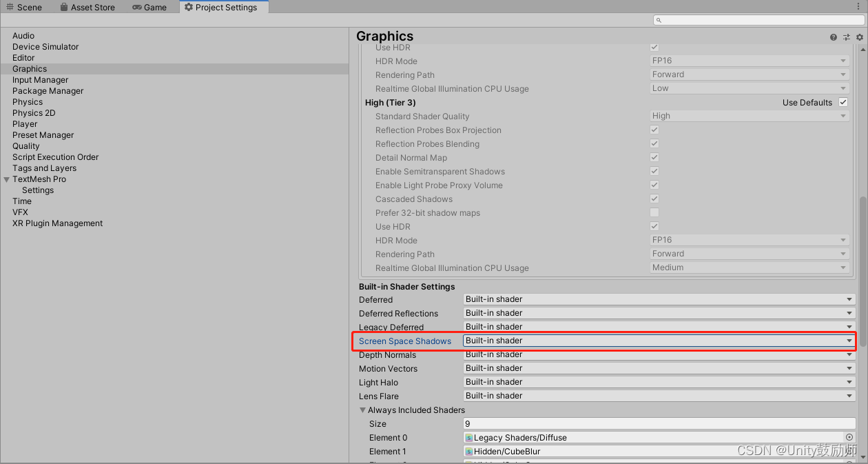Open the window's three-dot options menu

[858, 6]
